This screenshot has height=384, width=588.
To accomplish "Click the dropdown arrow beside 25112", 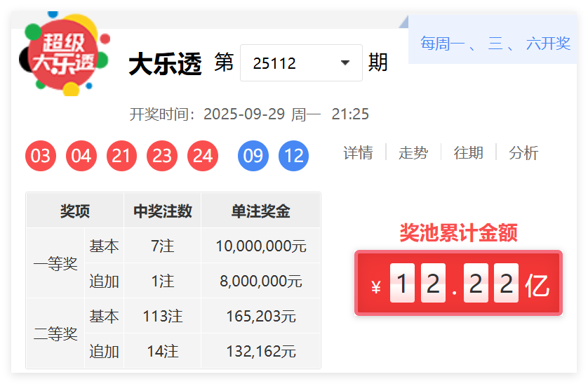I will point(345,63).
